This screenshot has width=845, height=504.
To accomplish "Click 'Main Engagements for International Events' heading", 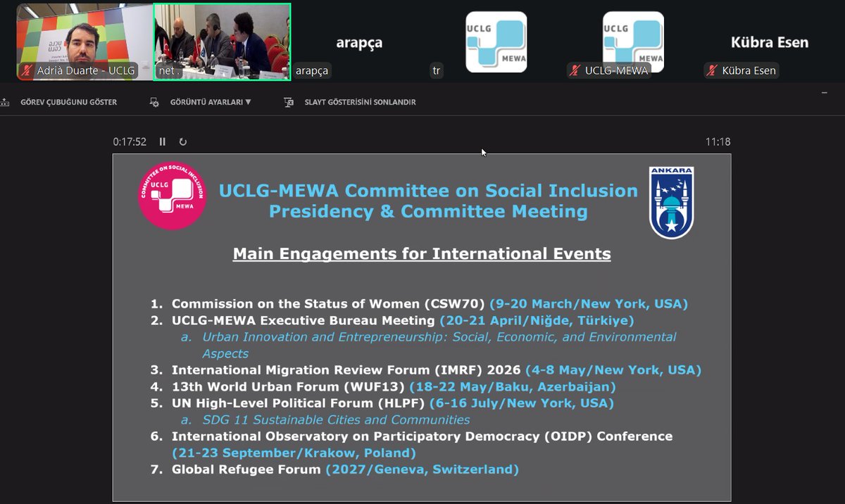I will (422, 253).
